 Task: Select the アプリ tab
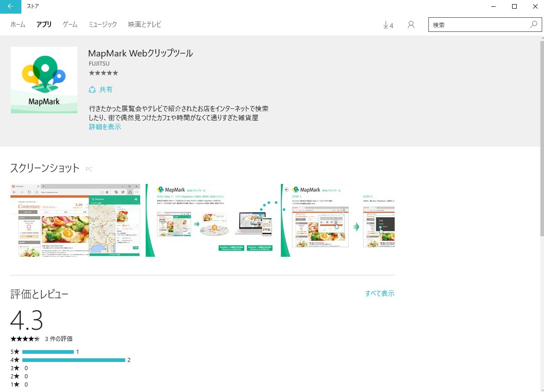click(x=44, y=25)
